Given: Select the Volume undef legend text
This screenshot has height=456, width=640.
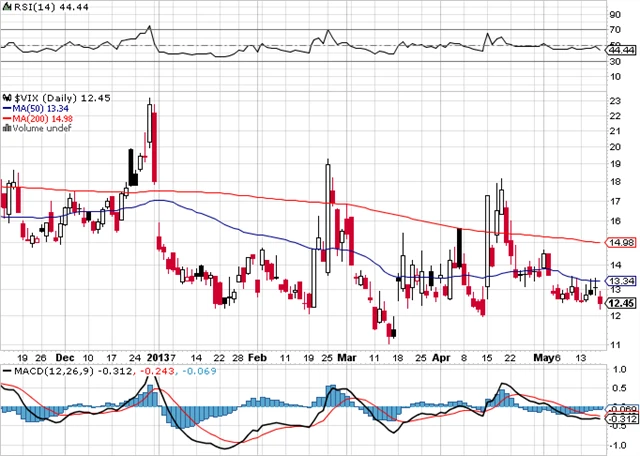Looking at the screenshot, I should coord(42,128).
